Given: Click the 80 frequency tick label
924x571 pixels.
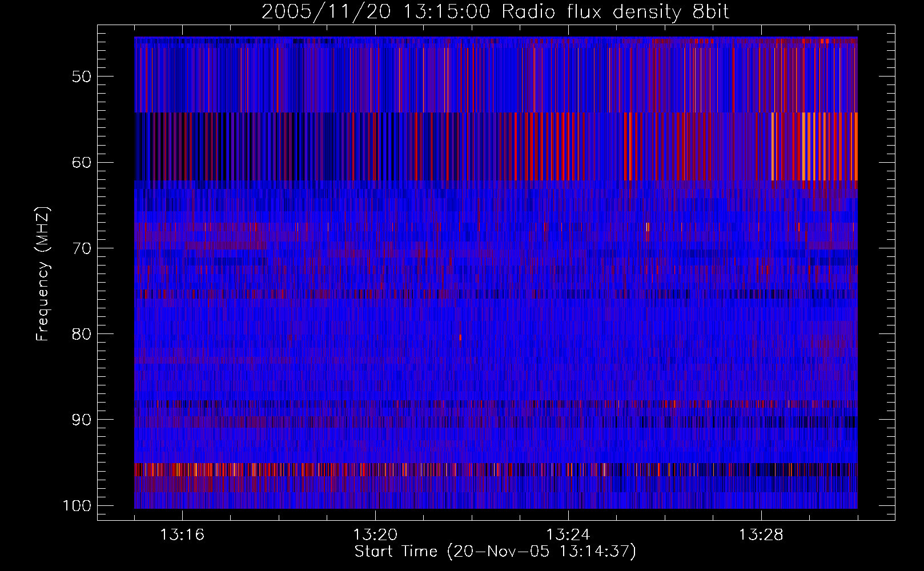Looking at the screenshot, I should pos(82,334).
